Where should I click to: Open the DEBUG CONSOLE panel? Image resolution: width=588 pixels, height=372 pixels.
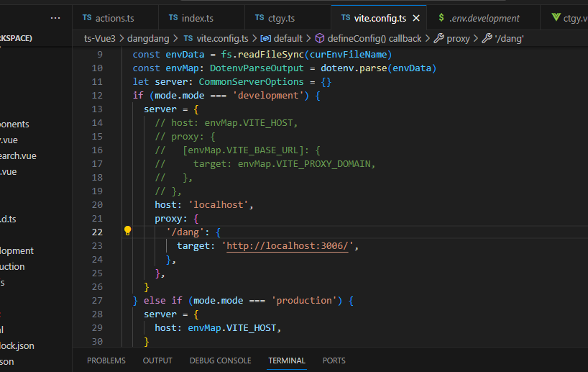pyautogui.click(x=221, y=360)
